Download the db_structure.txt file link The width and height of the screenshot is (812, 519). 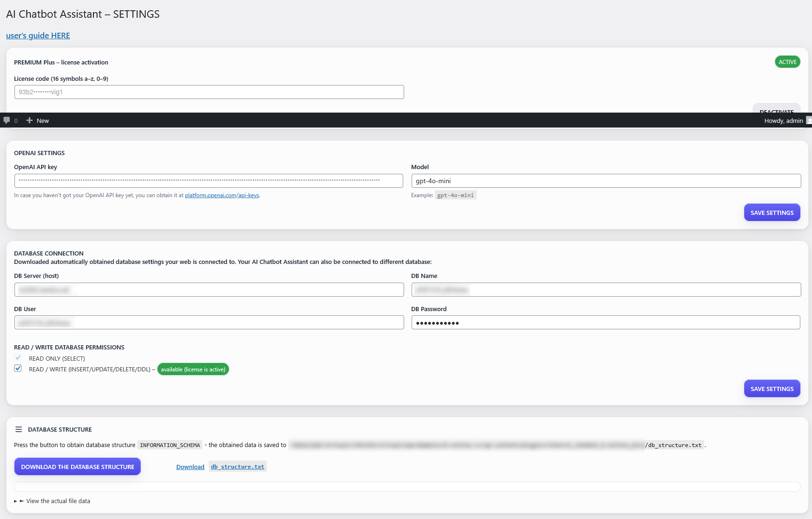pos(237,467)
